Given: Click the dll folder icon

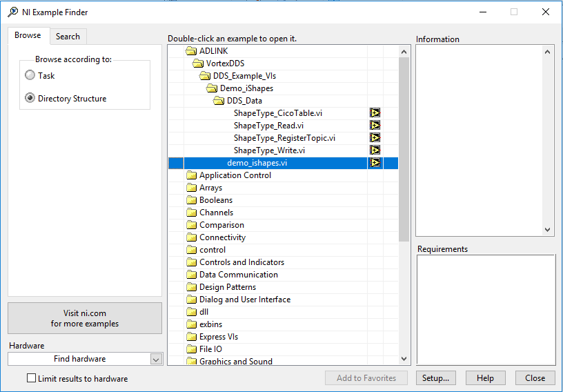Looking at the screenshot, I should 192,312.
